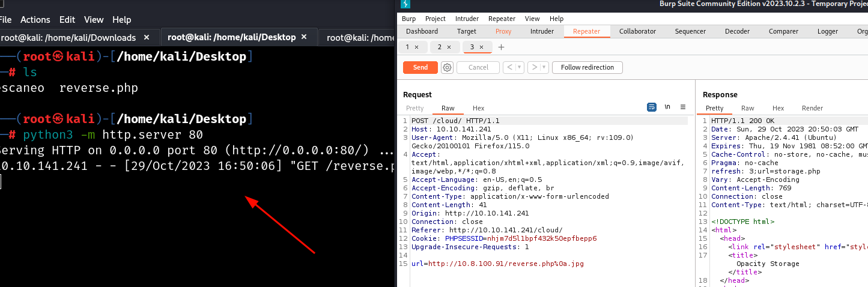Open terminal View menu

(94, 20)
